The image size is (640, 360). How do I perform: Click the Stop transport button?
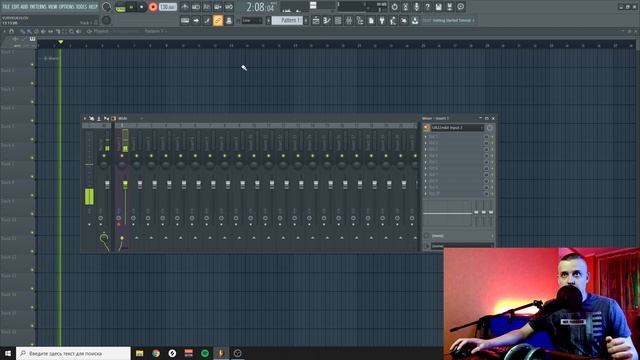(x=142, y=7)
